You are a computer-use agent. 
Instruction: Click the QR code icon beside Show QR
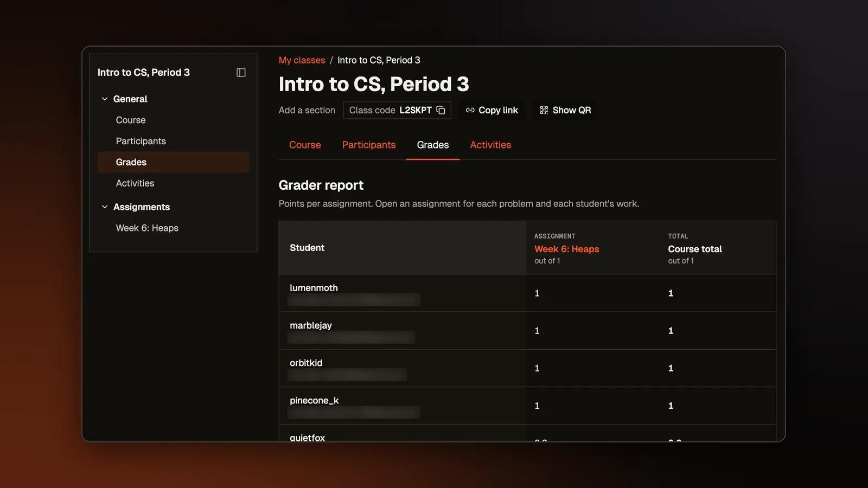click(x=544, y=110)
